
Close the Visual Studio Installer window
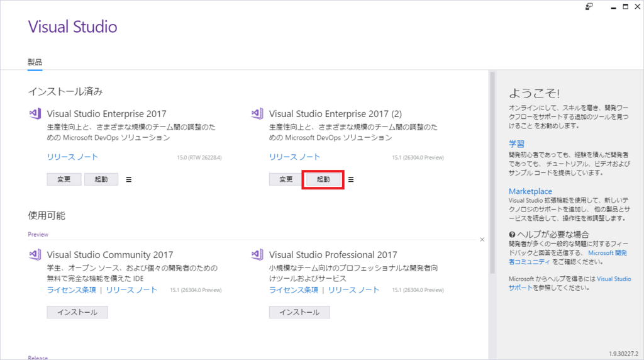coord(638,6)
